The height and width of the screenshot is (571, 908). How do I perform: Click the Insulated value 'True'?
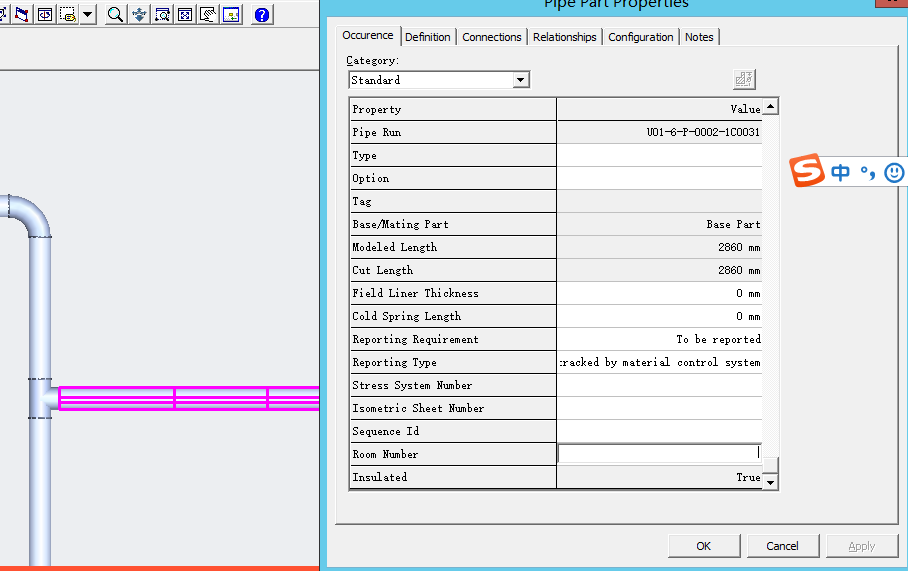(x=659, y=477)
